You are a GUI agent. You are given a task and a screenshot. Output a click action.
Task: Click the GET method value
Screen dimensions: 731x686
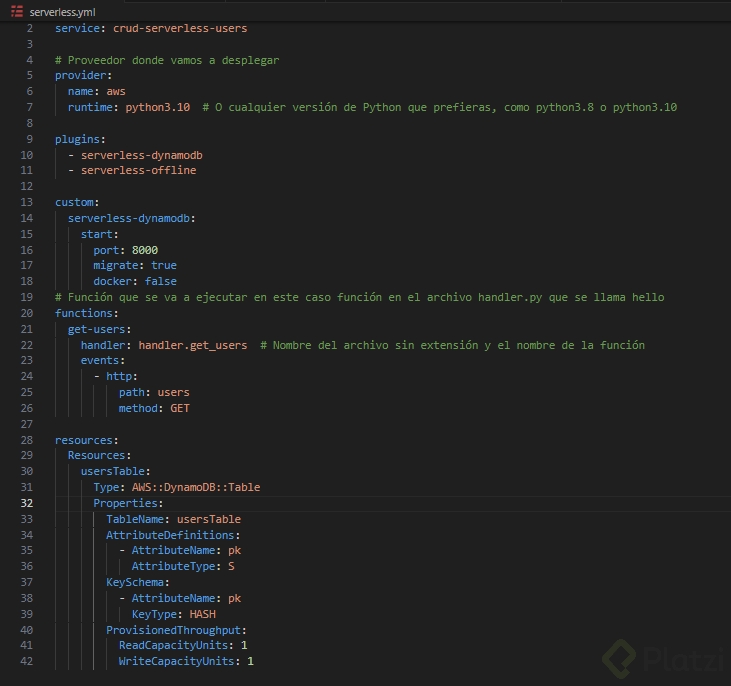179,408
